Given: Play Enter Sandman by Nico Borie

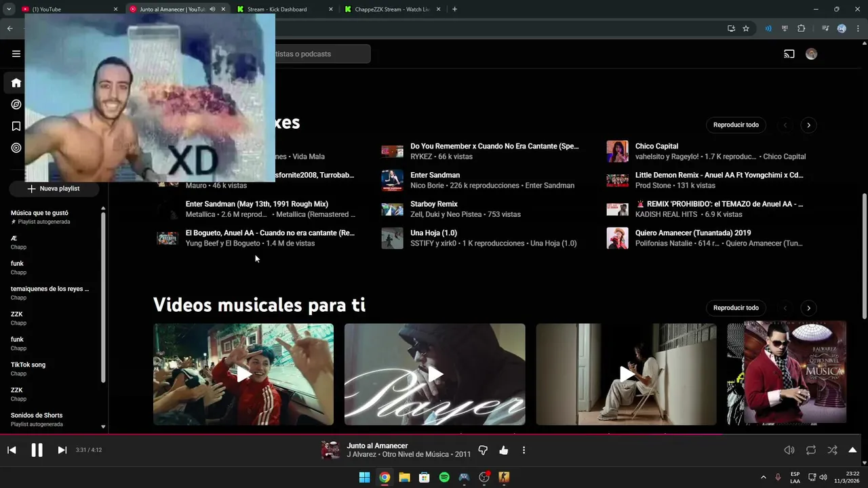Looking at the screenshot, I should coord(482,180).
